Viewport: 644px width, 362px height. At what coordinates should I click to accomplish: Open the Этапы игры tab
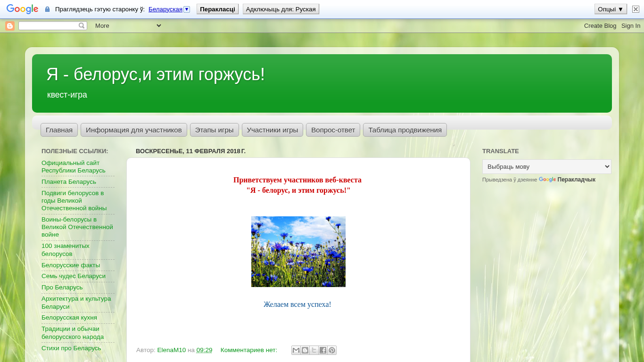coord(214,130)
